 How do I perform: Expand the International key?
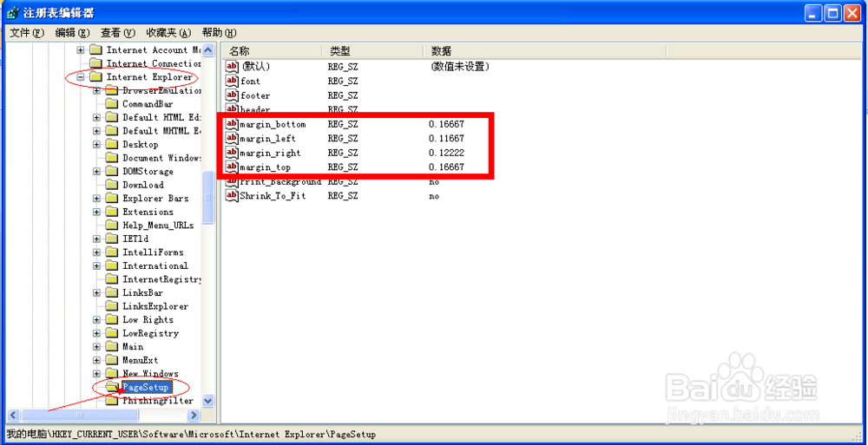96,265
